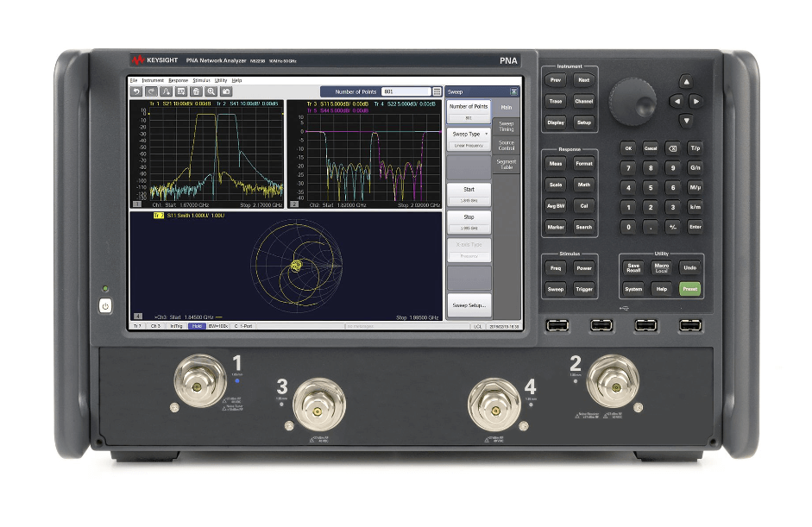Click the Sweep Setup button
Image resolution: width=812 pixels, height=527 pixels.
469,304
